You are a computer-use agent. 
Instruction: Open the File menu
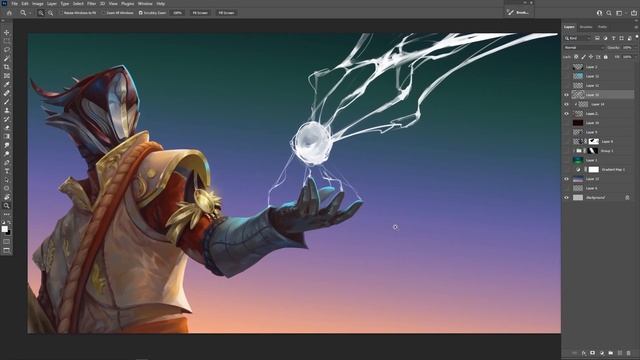[14, 4]
